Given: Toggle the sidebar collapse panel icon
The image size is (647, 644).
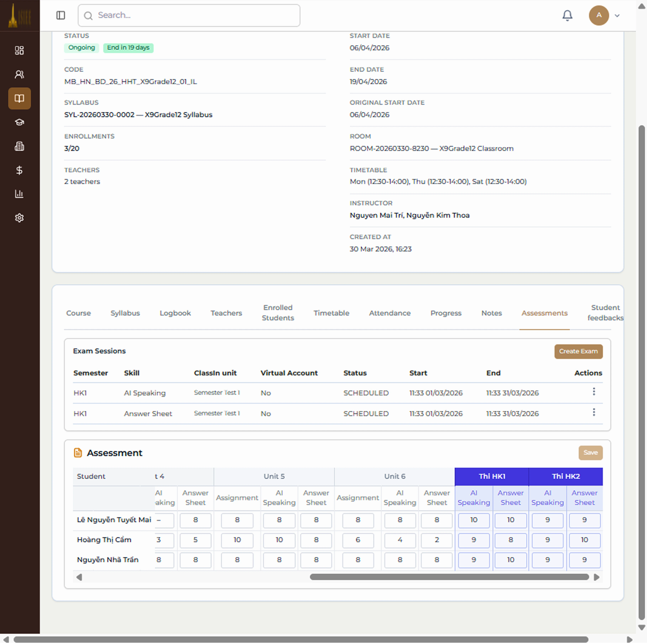Looking at the screenshot, I should click(61, 15).
